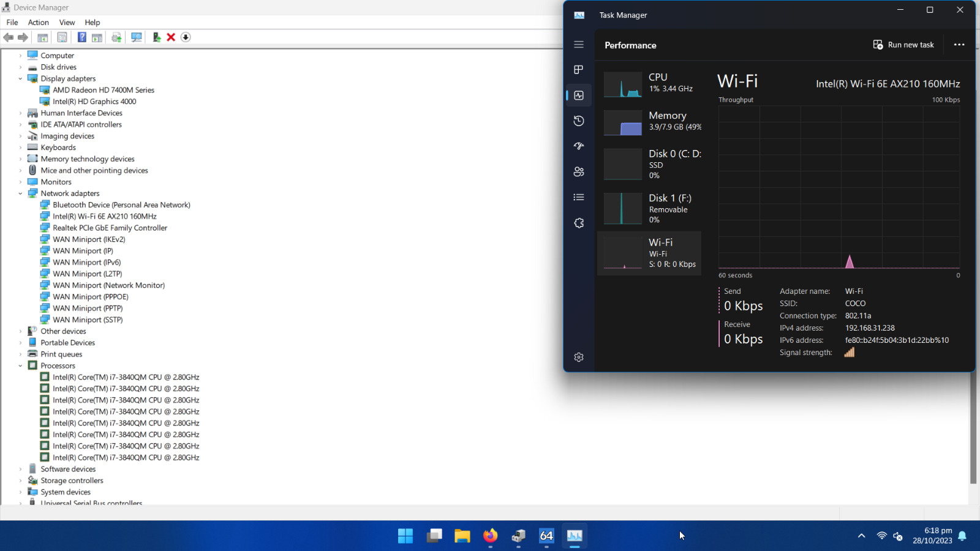Select CPU in Performance list

pos(649,84)
